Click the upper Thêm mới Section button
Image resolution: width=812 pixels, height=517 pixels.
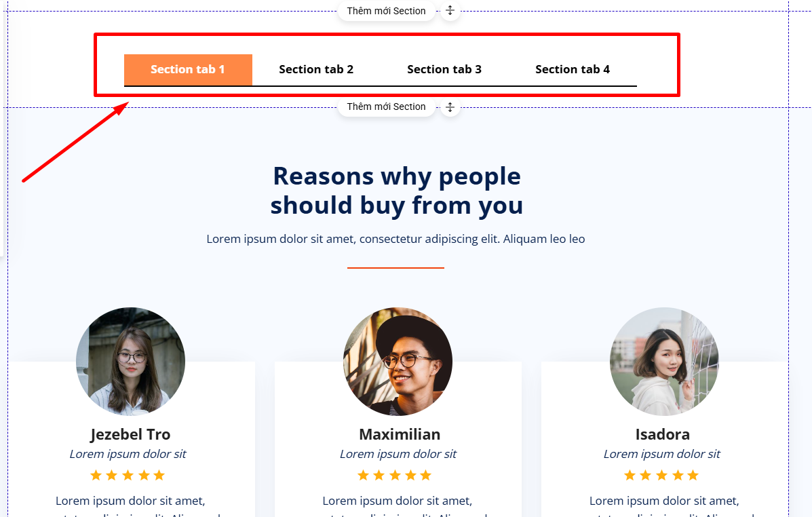(386, 11)
